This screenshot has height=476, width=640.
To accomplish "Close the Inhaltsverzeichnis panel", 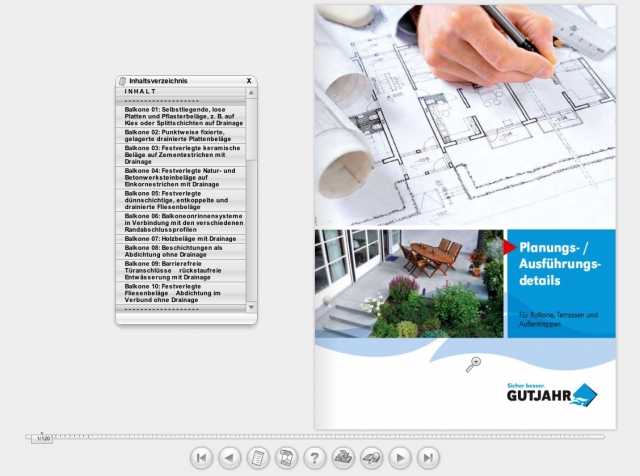I will tap(249, 81).
